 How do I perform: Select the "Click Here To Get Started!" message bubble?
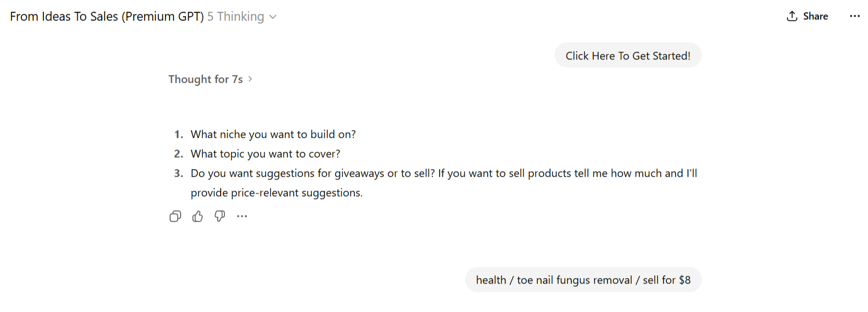click(x=628, y=56)
